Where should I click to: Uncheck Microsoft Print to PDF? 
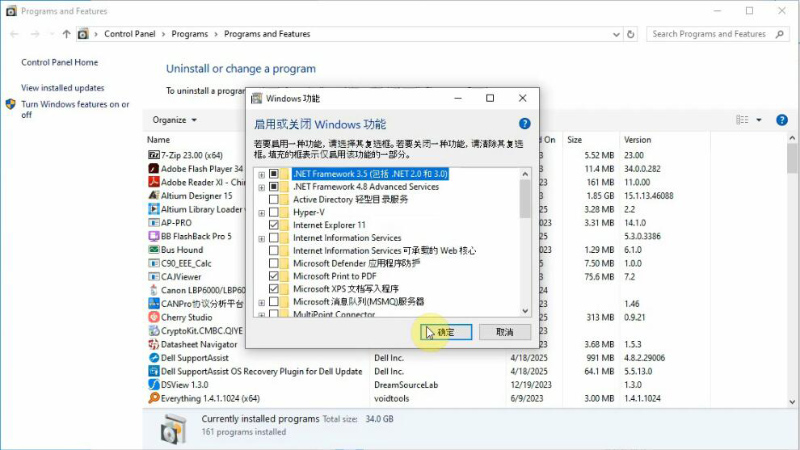point(273,276)
